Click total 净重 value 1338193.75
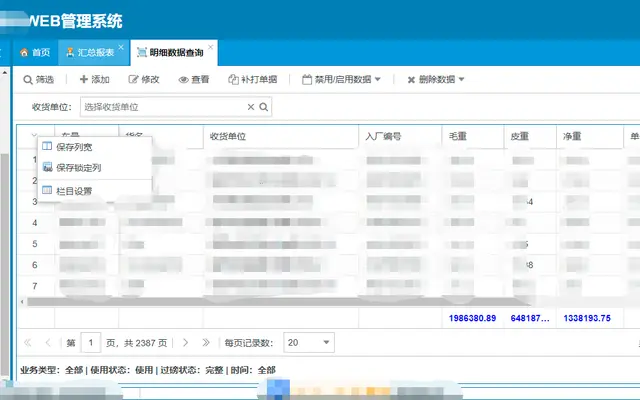 587,318
